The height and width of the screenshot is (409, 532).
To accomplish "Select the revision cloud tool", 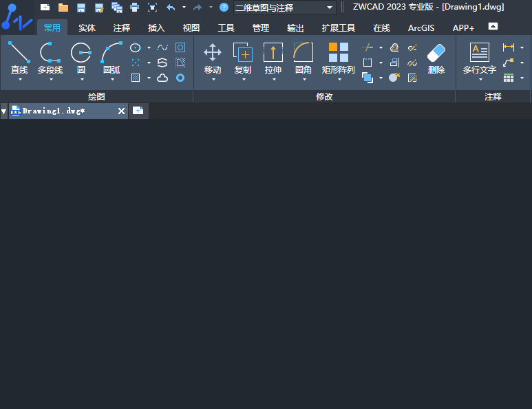I will point(162,78).
